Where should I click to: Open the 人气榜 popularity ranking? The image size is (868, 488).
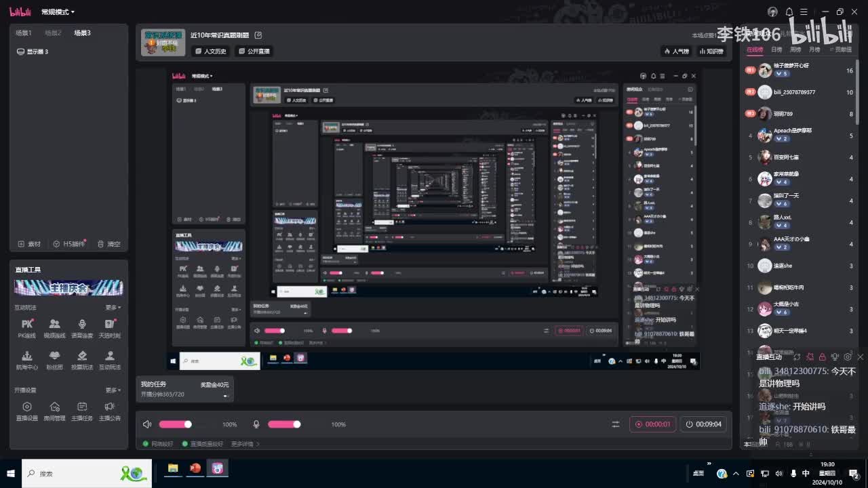tap(677, 52)
